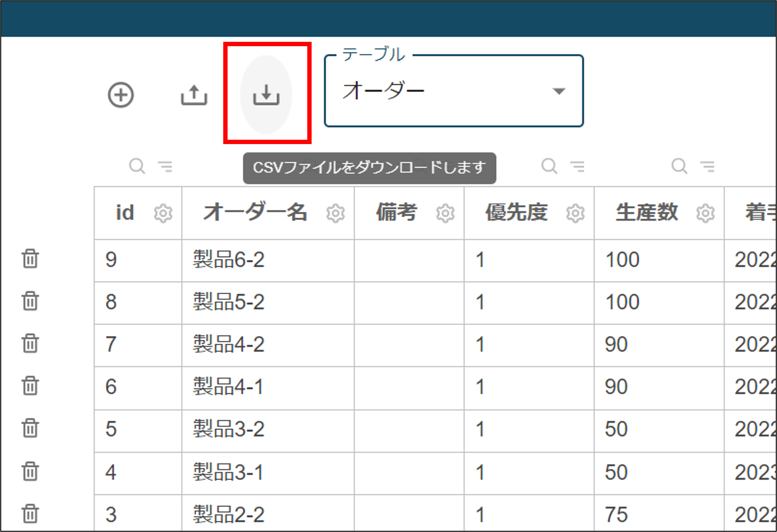Click the 優先度 value 1 in 製品6-2 row
Image resolution: width=777 pixels, height=532 pixels.
(x=529, y=260)
